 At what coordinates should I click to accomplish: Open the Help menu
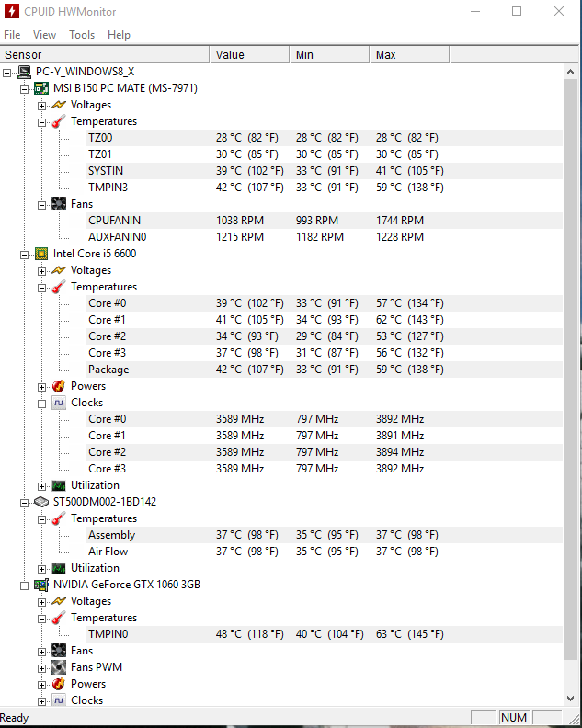pyautogui.click(x=119, y=35)
